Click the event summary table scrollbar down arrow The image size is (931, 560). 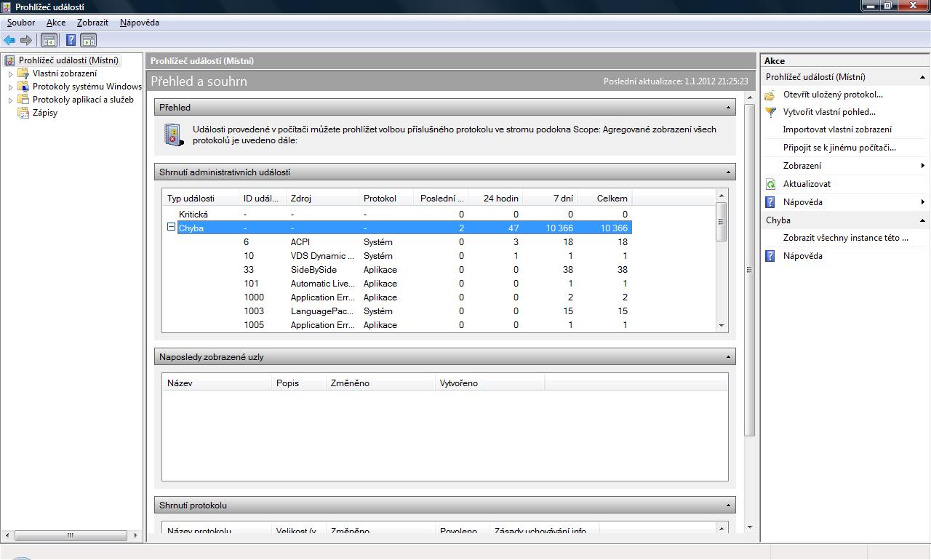click(722, 327)
